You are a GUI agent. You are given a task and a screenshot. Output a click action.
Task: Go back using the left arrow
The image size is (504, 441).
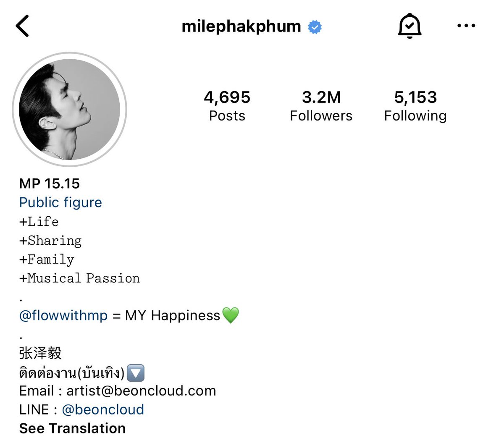(x=22, y=26)
